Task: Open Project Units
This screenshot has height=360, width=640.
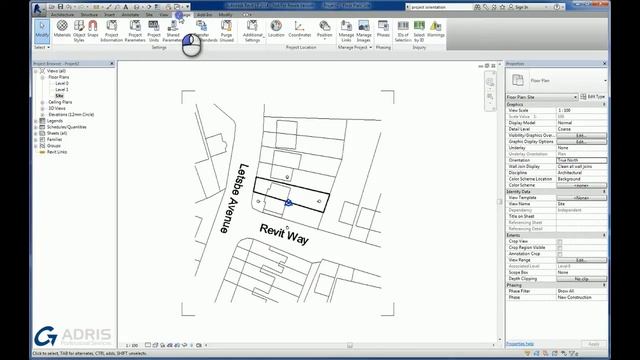Action: (x=154, y=31)
